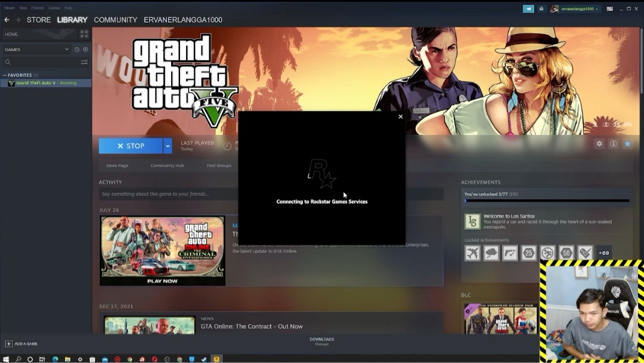Open The Contract news thumbnail
This screenshot has width=644, height=363.
tap(150, 325)
